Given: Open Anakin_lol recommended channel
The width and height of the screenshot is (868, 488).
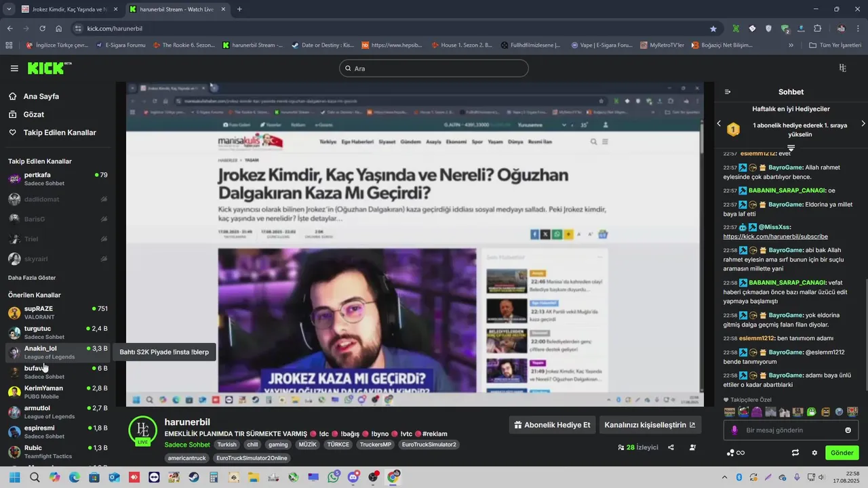Looking at the screenshot, I should coord(58,352).
